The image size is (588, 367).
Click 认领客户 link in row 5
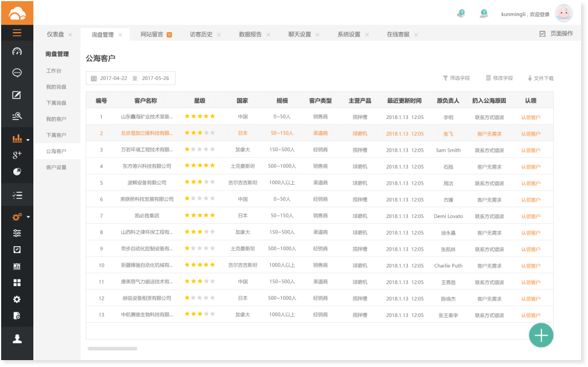point(530,183)
